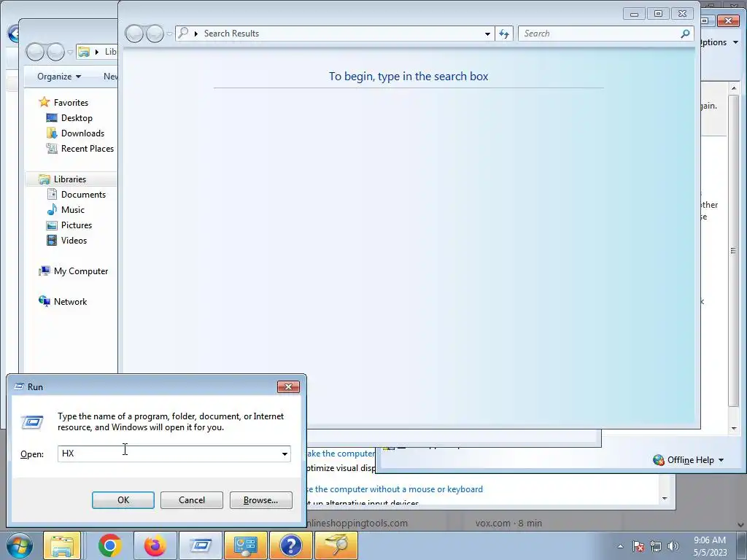
Task: Open the Offline Help dropdown
Action: 689,460
